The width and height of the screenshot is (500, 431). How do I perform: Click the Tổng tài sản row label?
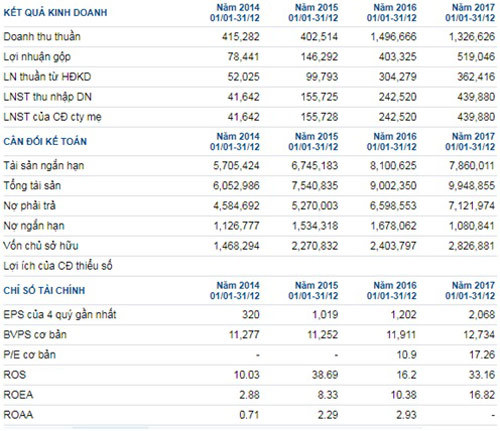(x=32, y=185)
